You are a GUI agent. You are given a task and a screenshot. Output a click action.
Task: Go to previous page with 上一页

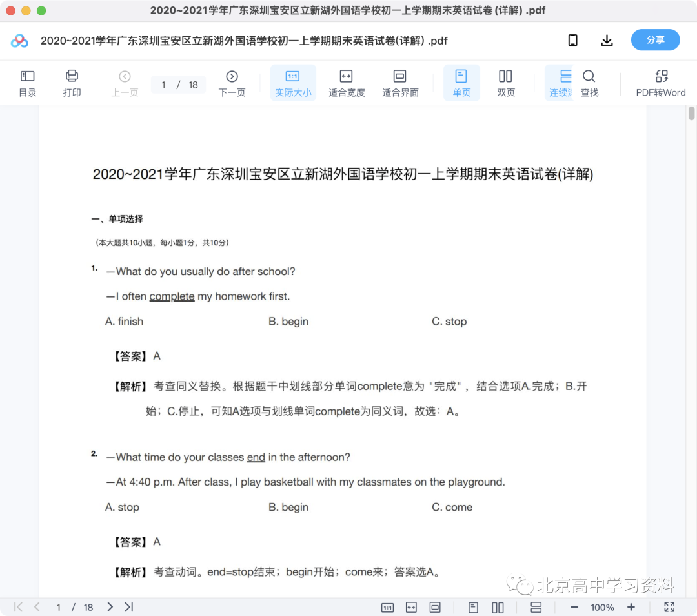click(125, 83)
